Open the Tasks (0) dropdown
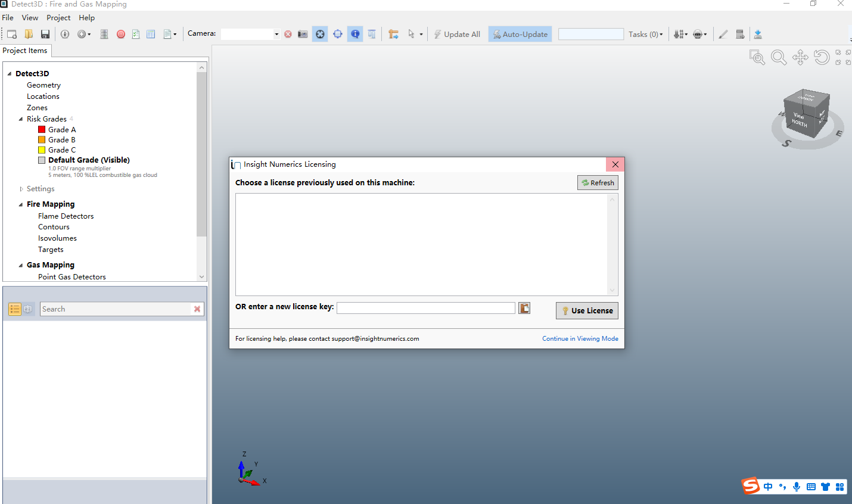852x504 pixels. [646, 34]
